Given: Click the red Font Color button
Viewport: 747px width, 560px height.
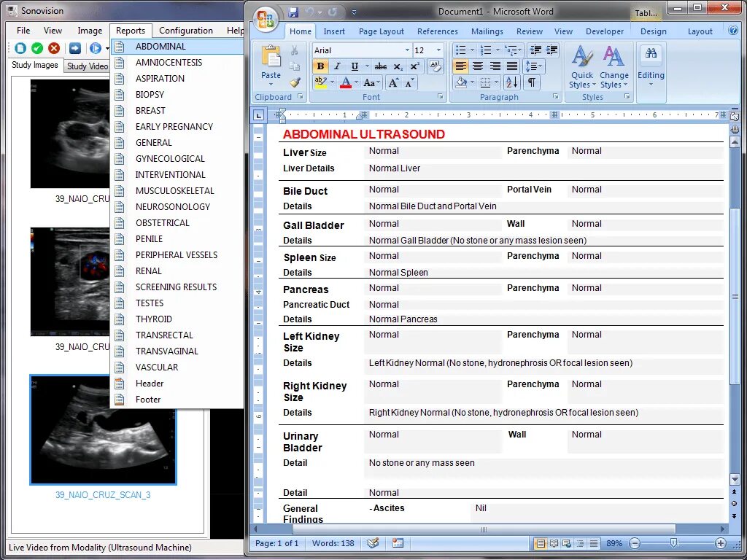Looking at the screenshot, I should (346, 83).
